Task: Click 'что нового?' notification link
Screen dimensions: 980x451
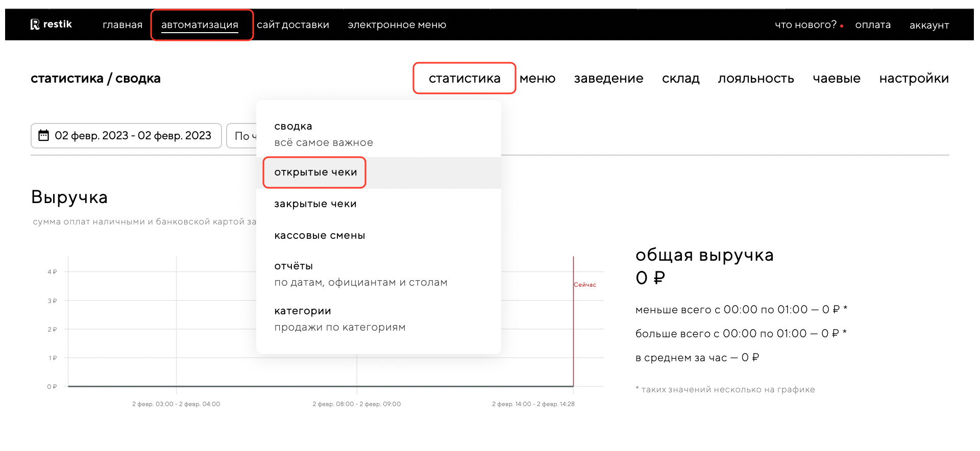Action: pyautogui.click(x=805, y=25)
